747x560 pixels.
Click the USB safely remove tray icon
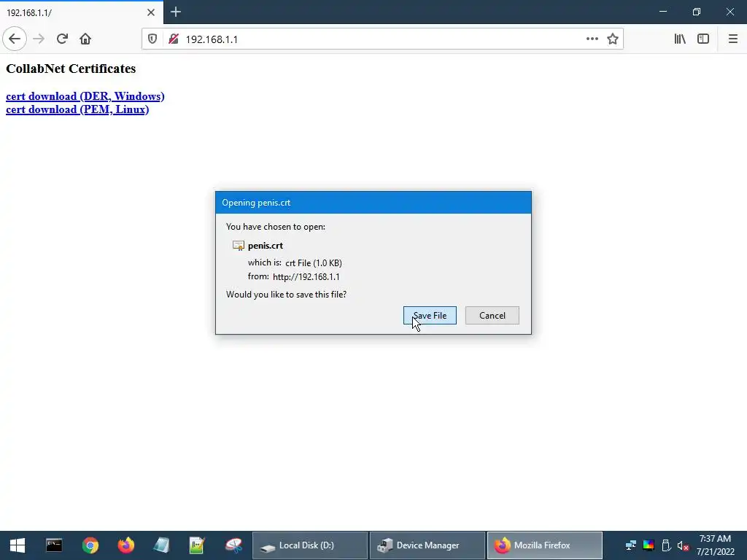(x=666, y=545)
